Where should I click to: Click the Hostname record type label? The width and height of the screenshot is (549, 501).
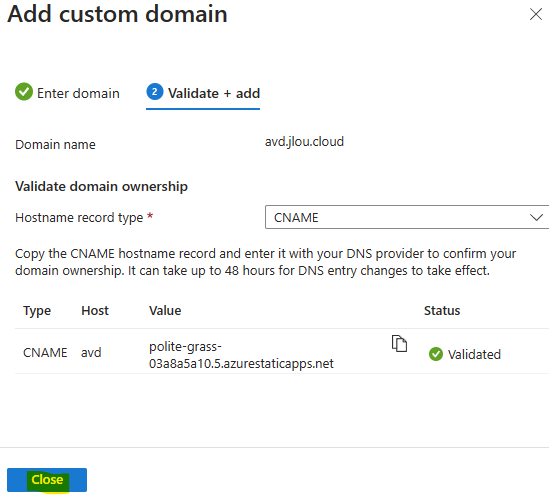(79, 217)
